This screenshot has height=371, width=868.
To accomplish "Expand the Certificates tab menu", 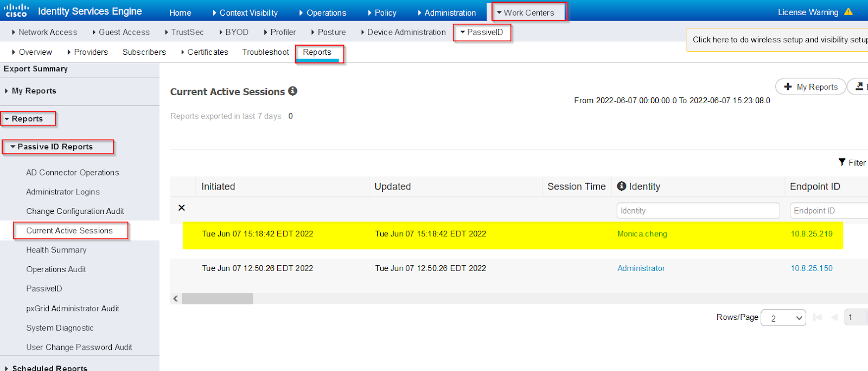I will 205,52.
